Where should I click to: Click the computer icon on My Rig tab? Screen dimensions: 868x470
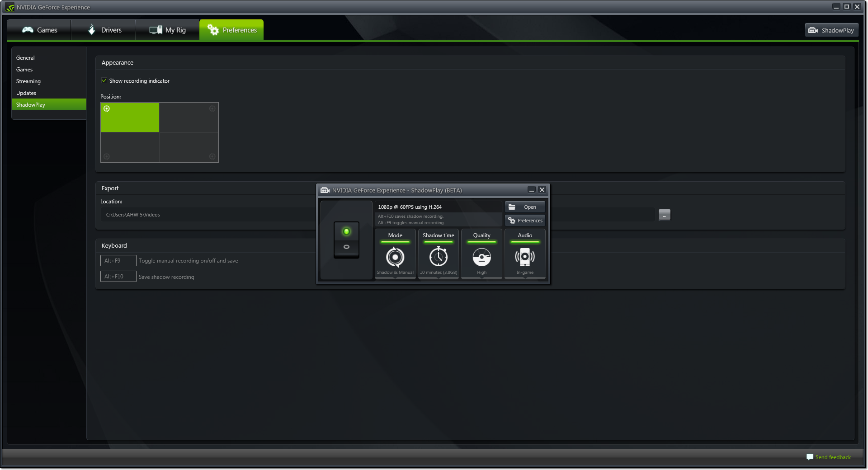click(156, 30)
